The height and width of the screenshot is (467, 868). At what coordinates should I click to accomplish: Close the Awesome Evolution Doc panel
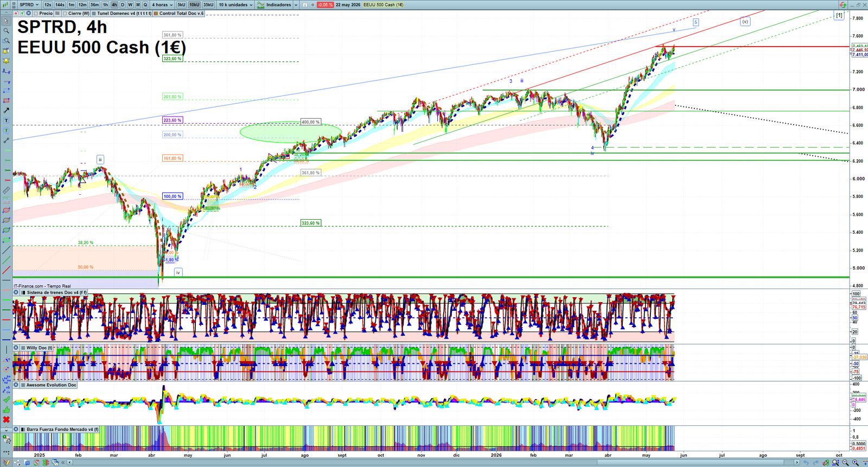16,385
